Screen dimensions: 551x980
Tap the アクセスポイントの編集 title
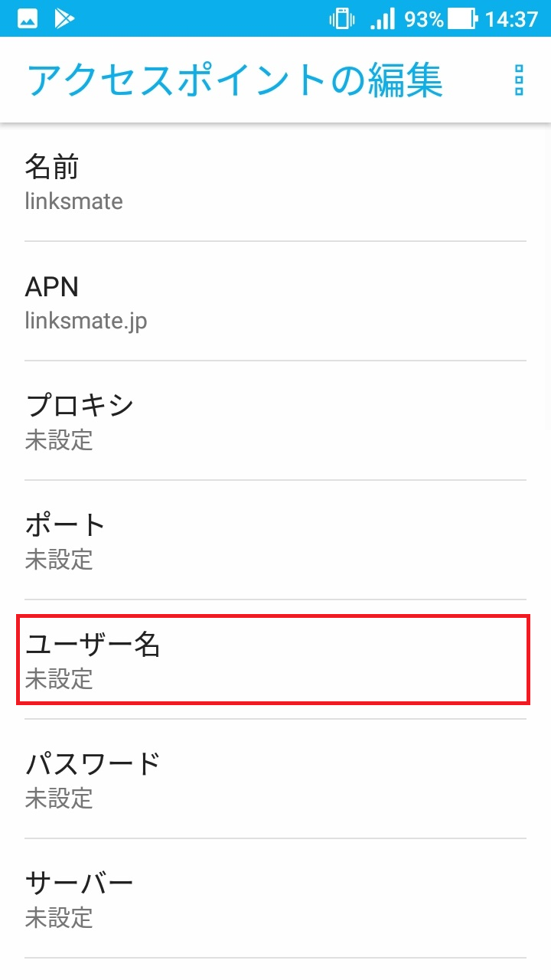(235, 80)
